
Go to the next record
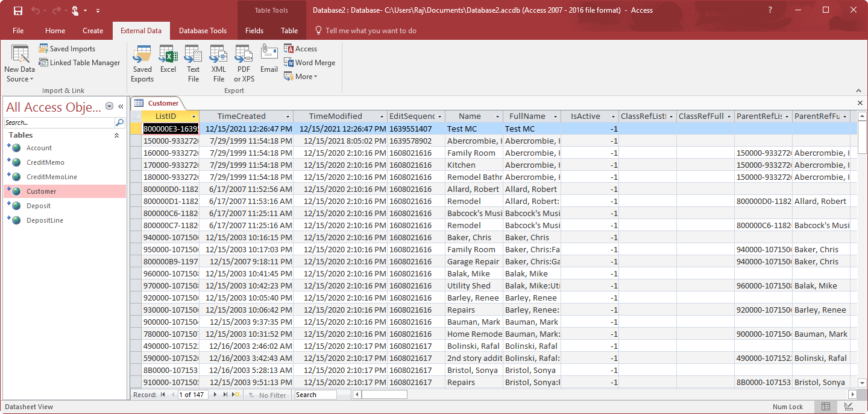[215, 395]
